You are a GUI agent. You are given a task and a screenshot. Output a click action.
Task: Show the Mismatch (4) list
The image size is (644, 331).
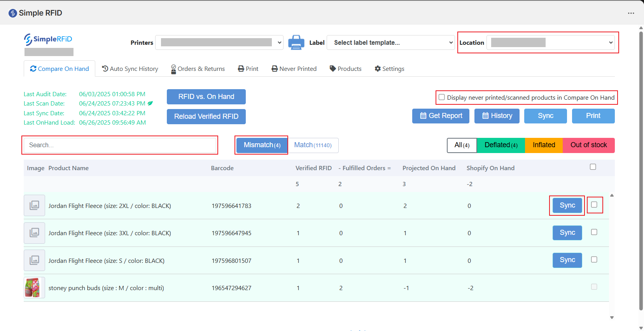coord(262,145)
